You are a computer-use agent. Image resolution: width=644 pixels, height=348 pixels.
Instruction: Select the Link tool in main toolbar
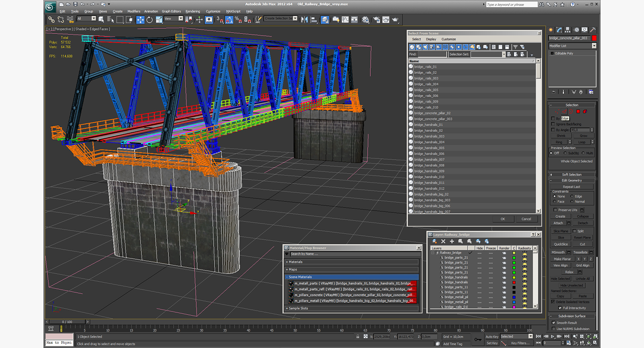[51, 20]
